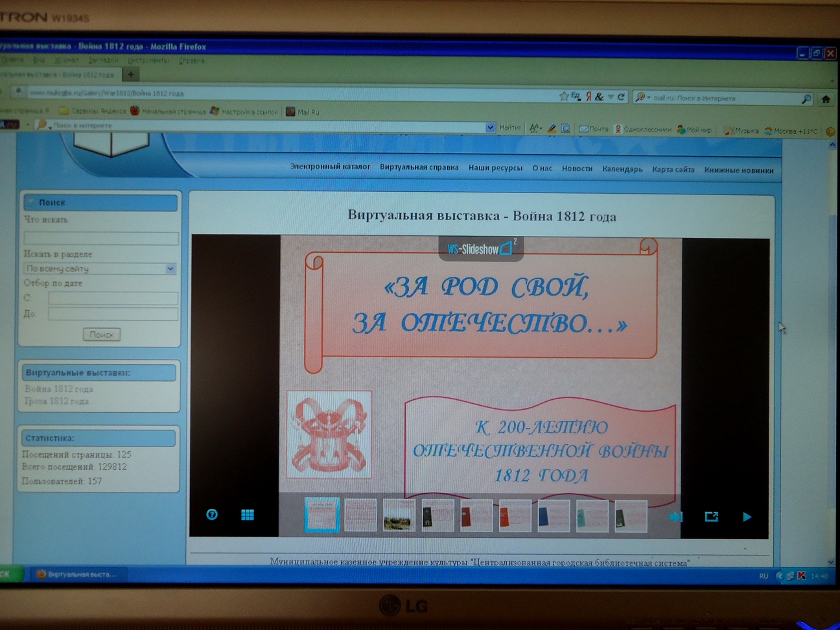Screen dimensions: 840x630
Task: Click the date filter С field
Action: [x=113, y=298]
